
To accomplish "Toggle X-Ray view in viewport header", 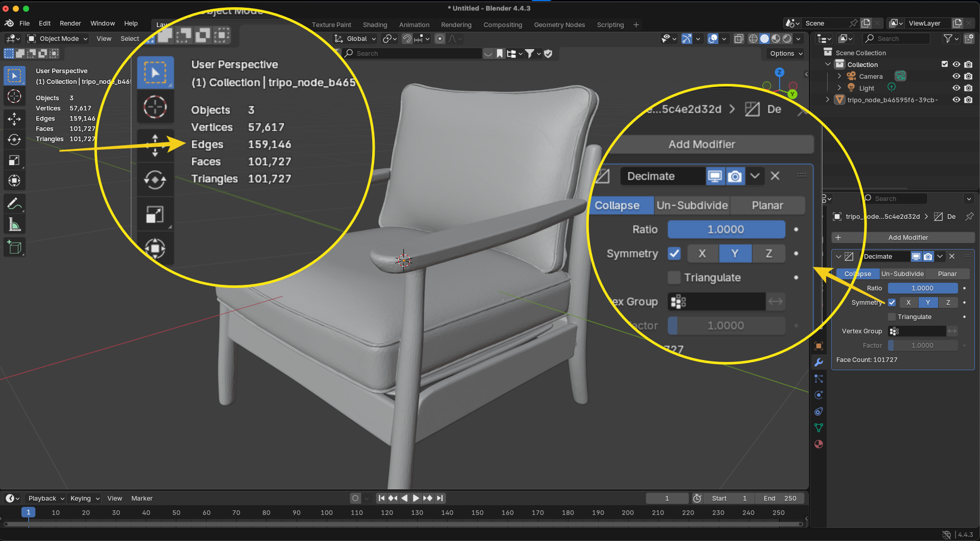I will point(739,39).
